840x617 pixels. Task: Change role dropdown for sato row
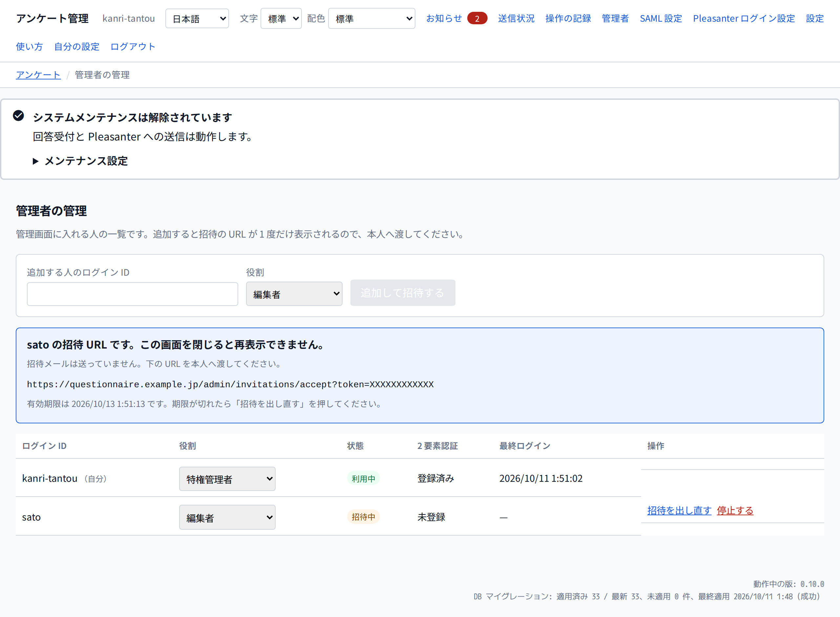pyautogui.click(x=227, y=517)
